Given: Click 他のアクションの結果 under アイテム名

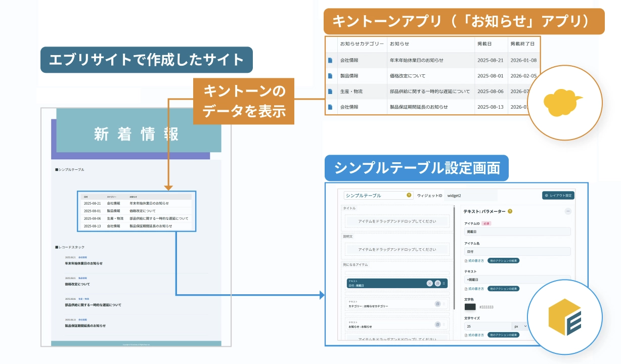Looking at the screenshot, I should tap(503, 261).
